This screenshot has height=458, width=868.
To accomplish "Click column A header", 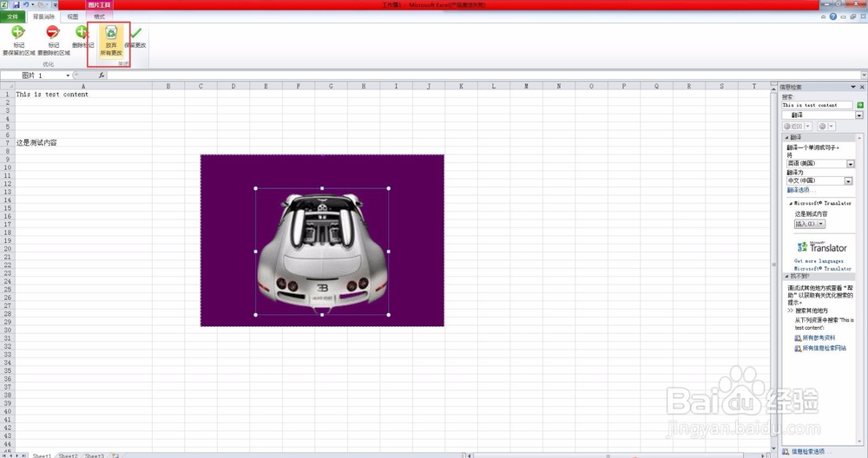I will tap(83, 86).
